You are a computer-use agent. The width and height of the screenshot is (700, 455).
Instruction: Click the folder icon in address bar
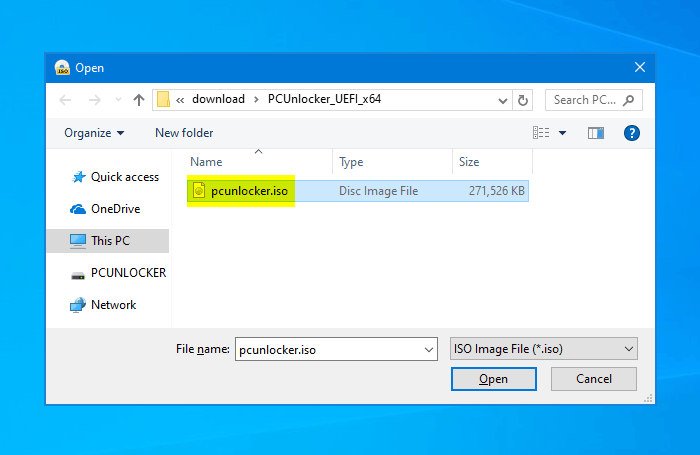click(163, 100)
